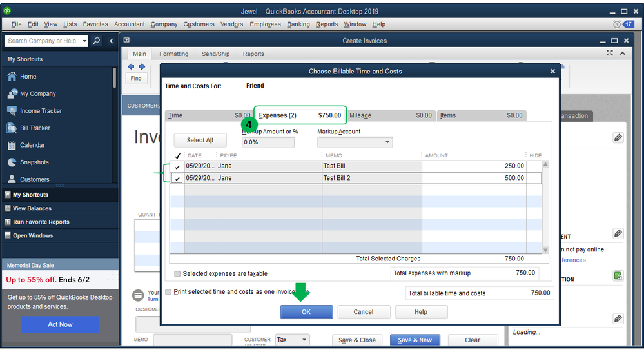Click the Help button in dialog
644x352 pixels.
tap(421, 312)
